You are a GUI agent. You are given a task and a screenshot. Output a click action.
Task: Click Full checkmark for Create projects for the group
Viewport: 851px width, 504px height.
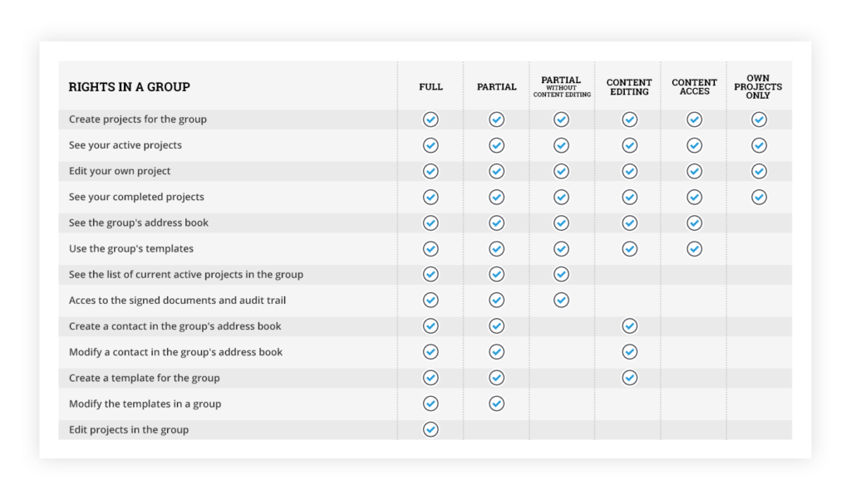click(430, 120)
